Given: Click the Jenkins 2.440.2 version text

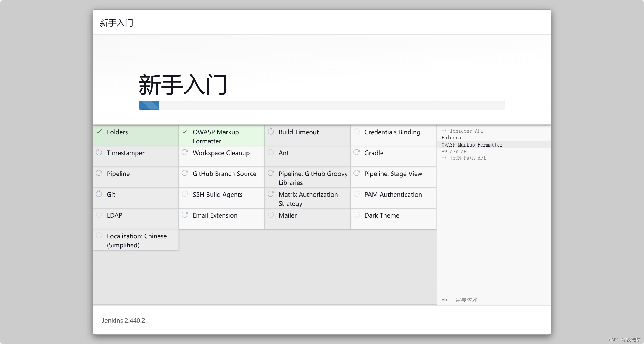Looking at the screenshot, I should tap(123, 320).
